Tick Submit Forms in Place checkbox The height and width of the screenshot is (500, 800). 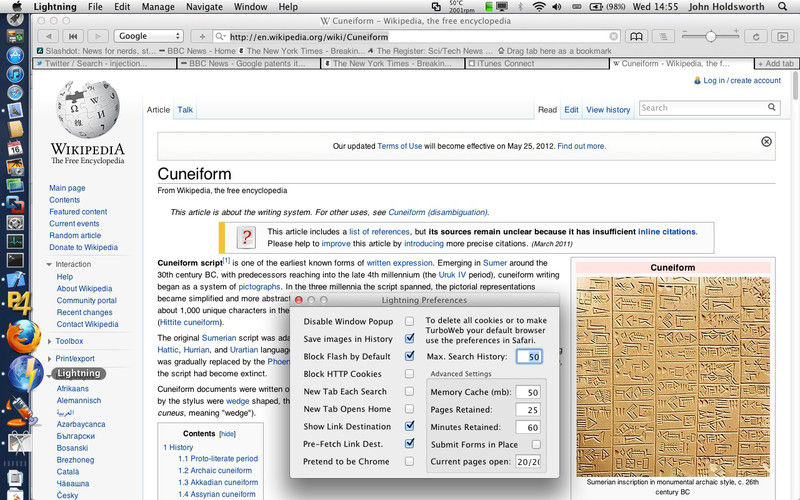coord(536,444)
